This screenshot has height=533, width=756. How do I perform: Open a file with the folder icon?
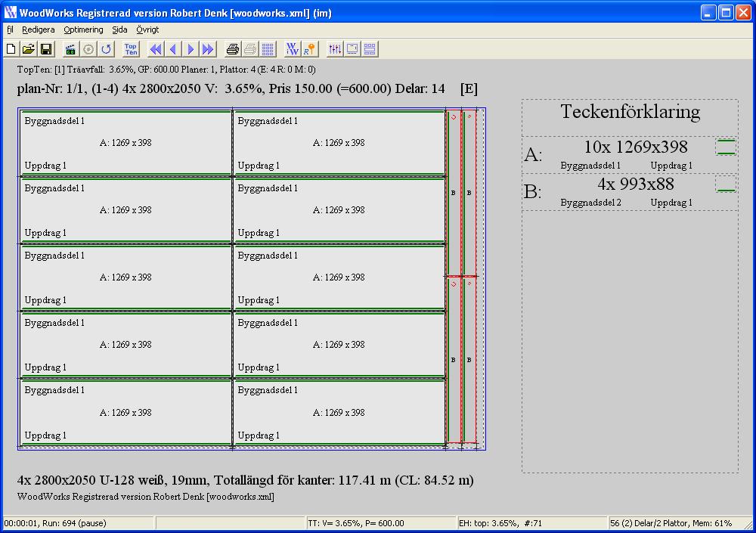pos(29,48)
